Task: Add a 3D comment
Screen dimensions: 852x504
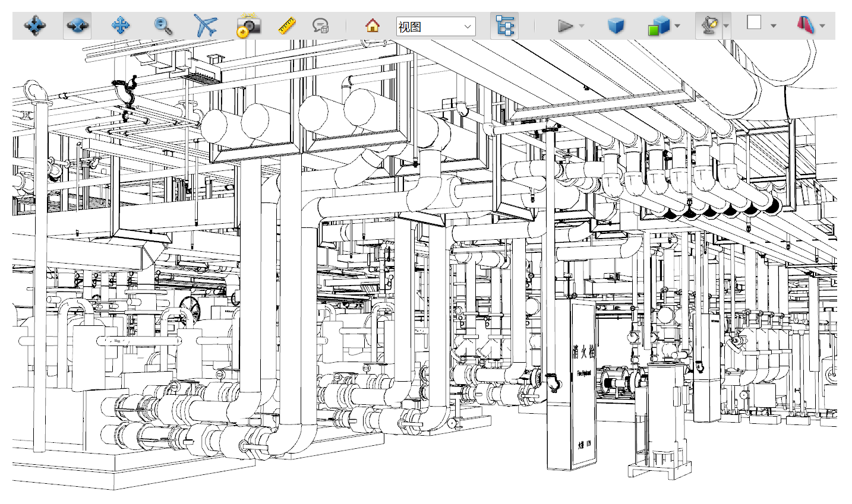Action: (321, 26)
